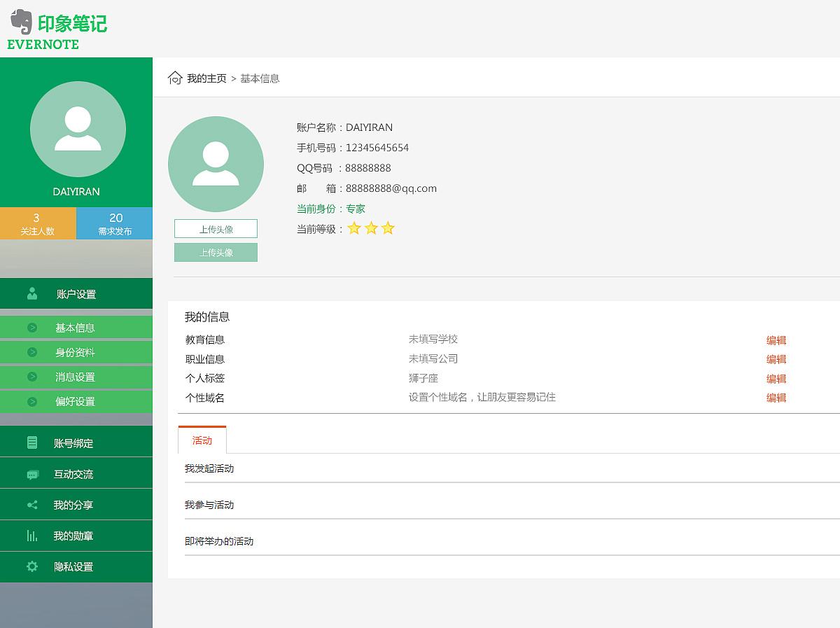This screenshot has width=840, height=628.
Task: Click the 账号绑定 list icon
Action: pos(31,442)
